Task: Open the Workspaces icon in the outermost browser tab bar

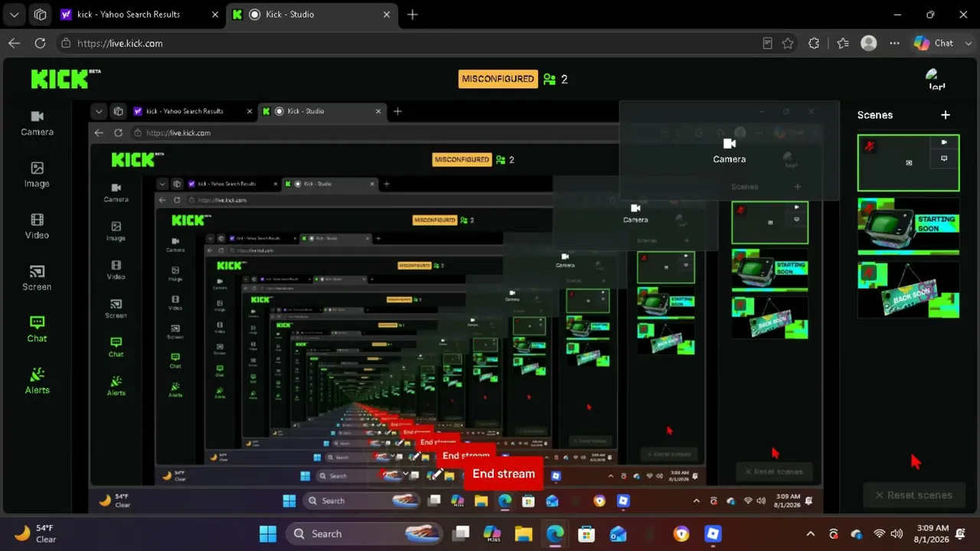Action: pyautogui.click(x=41, y=15)
